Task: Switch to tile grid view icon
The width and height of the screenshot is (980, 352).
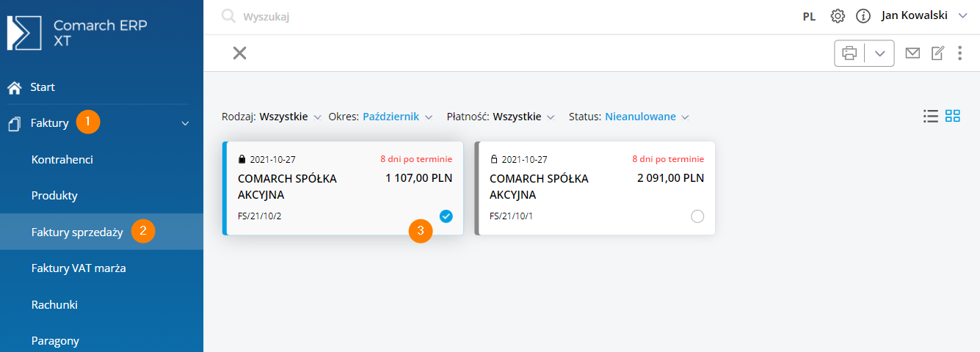Action: click(x=953, y=116)
